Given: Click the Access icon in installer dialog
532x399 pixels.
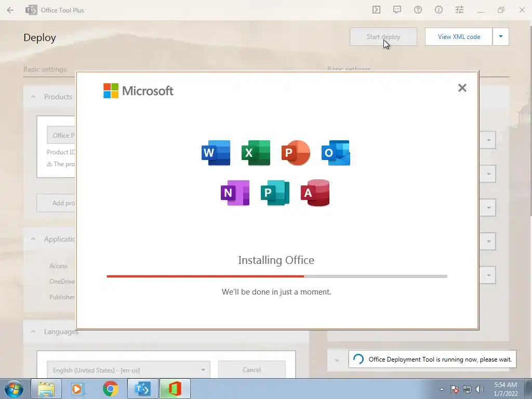Looking at the screenshot, I should 315,193.
